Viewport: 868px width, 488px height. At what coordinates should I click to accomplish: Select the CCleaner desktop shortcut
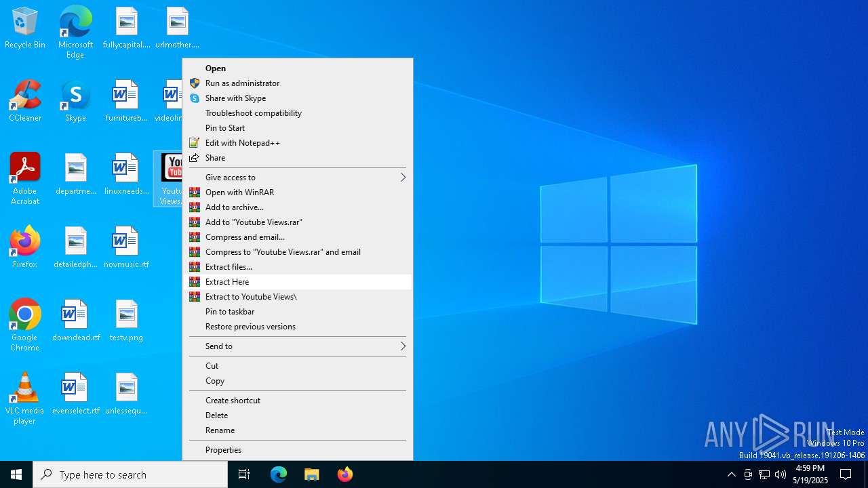click(25, 102)
